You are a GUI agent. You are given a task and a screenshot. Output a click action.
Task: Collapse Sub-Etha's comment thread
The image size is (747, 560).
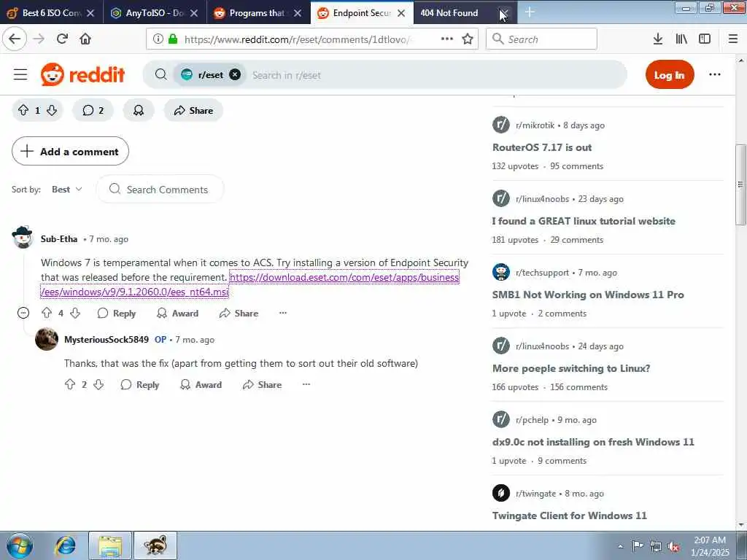tap(23, 313)
